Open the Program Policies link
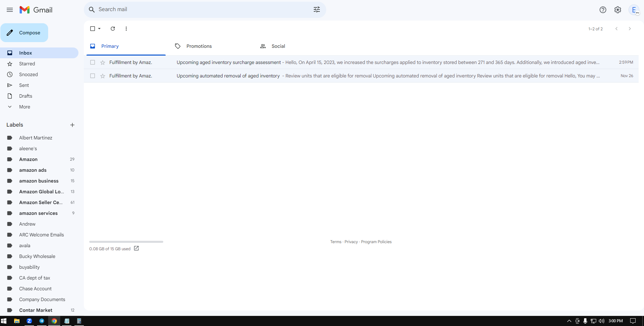Screen dimensions: 644x326 click(x=376, y=242)
